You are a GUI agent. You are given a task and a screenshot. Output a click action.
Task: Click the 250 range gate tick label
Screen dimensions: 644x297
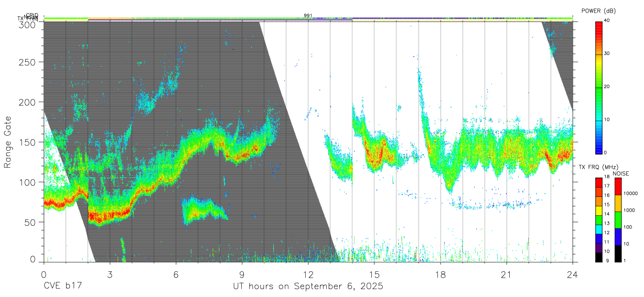click(27, 62)
